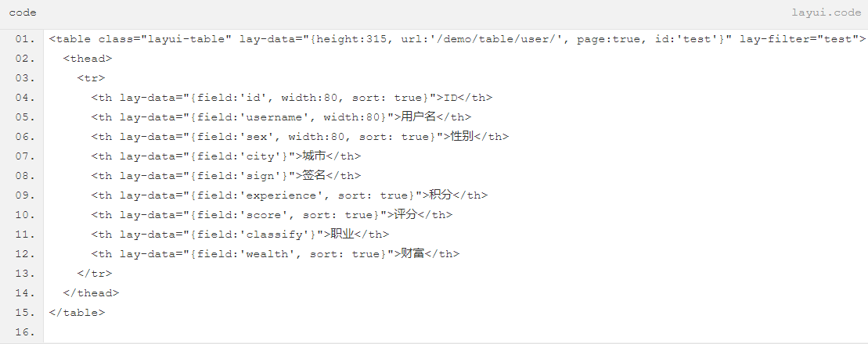This screenshot has height=344, width=868.
Task: Click the closing tr tag line
Action: pos(95,273)
